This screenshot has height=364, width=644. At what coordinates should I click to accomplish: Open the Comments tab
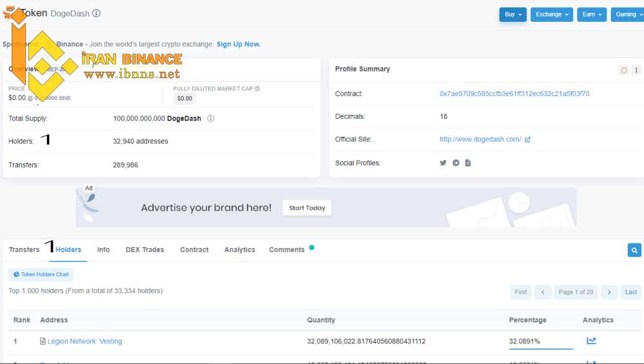tap(287, 250)
